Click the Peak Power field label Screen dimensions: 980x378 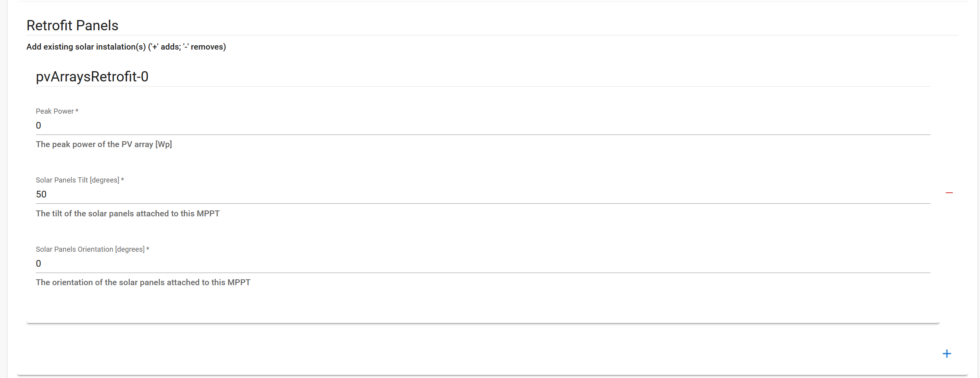point(55,111)
